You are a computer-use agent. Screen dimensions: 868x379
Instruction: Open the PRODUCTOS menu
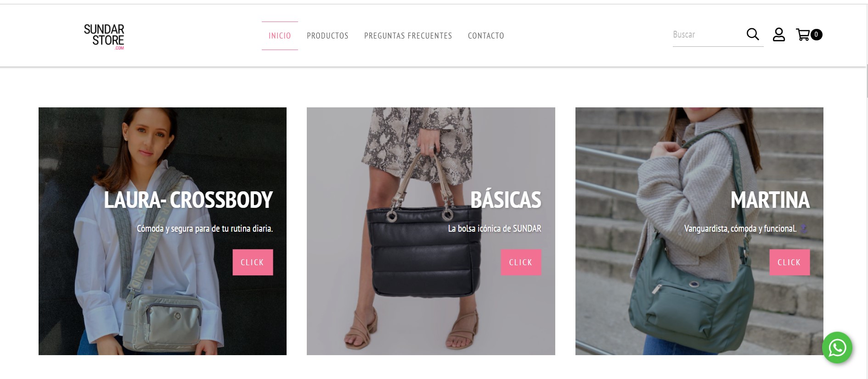click(x=327, y=36)
